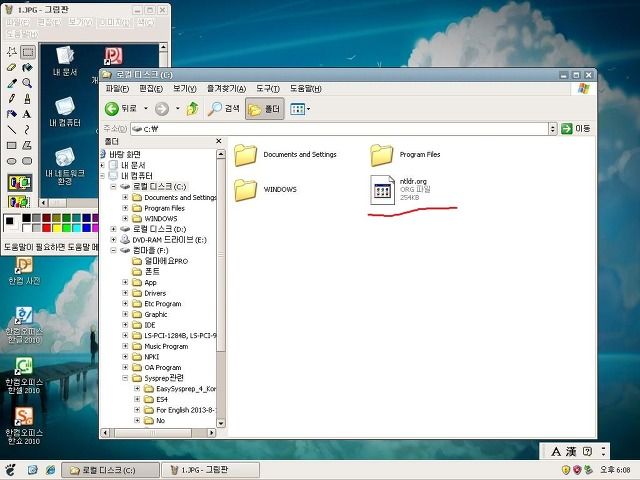Image resolution: width=640 pixels, height=480 pixels.
Task: Select OA Program folder in tree
Action: (157, 367)
